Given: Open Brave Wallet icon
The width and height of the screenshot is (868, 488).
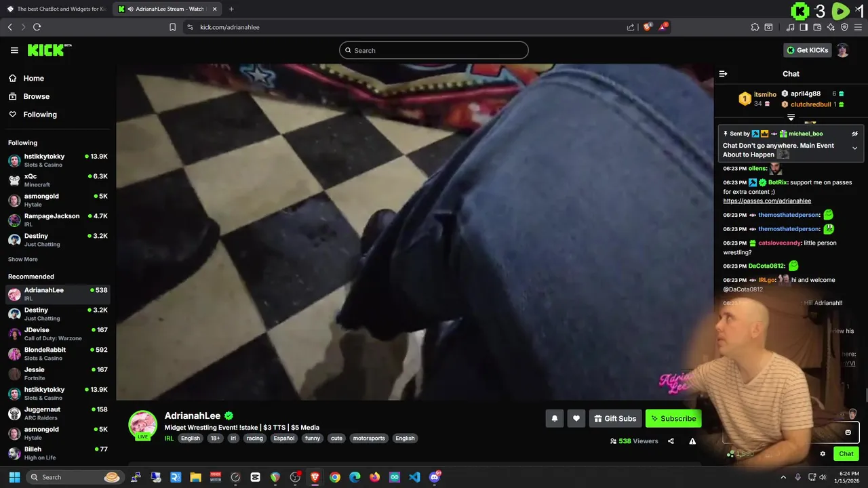Looking at the screenshot, I should tap(817, 27).
